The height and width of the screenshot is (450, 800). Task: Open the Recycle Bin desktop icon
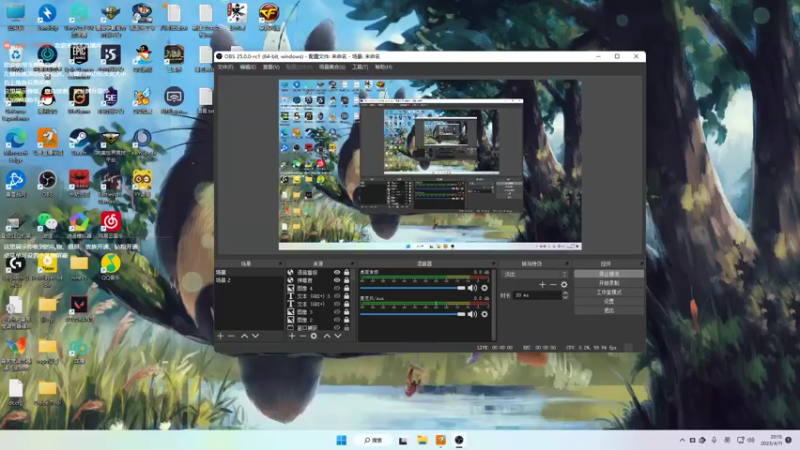[15, 55]
